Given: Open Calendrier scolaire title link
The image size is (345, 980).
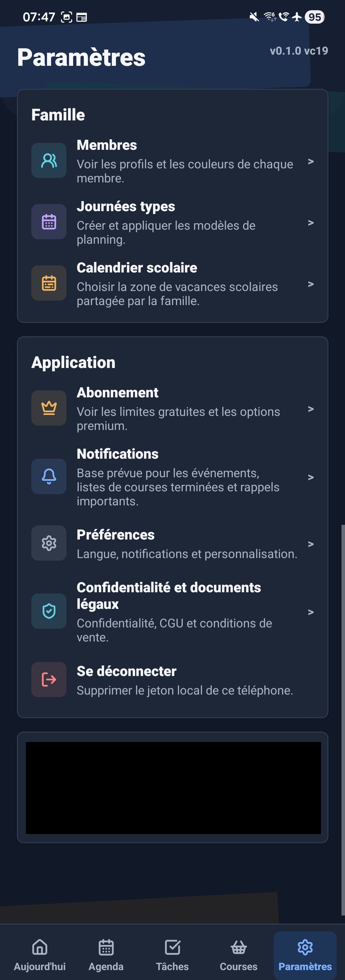Looking at the screenshot, I should pos(137,268).
